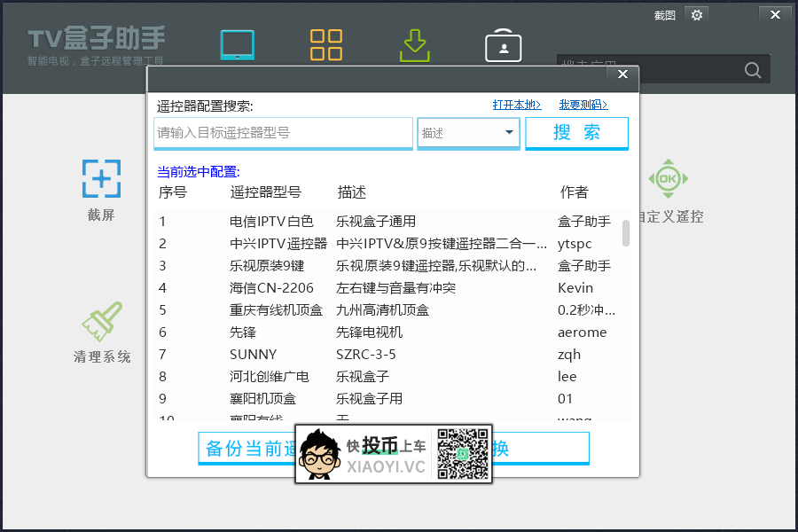Click the 描述 column header
The width and height of the screenshot is (798, 532).
pos(352,192)
